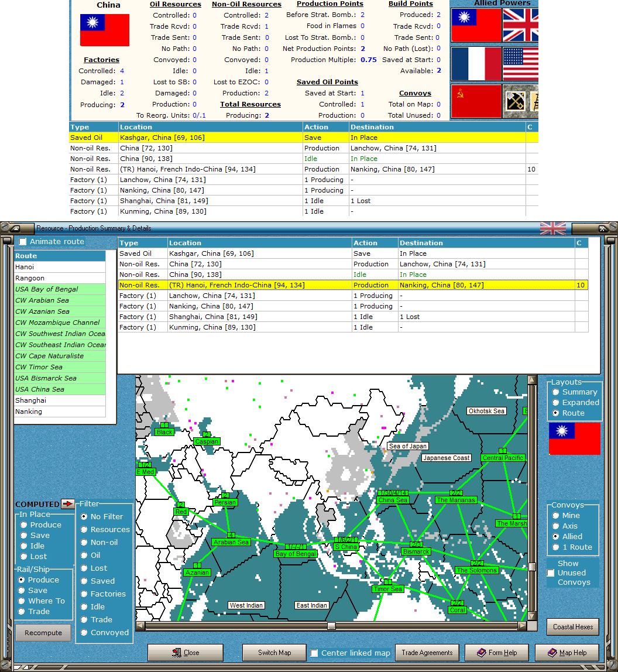The width and height of the screenshot is (618, 672).
Task: Click the map scroll-left arrow
Action: pyautogui.click(x=140, y=626)
